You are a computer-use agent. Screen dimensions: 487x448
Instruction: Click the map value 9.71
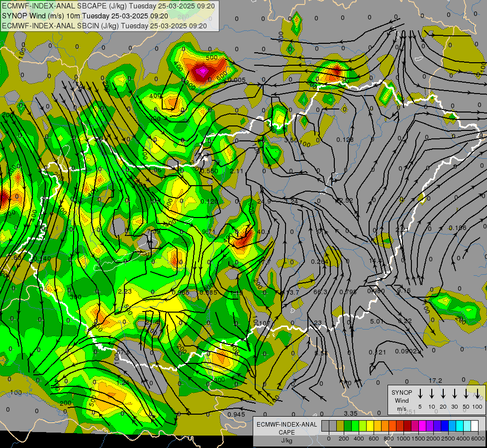click(x=208, y=231)
